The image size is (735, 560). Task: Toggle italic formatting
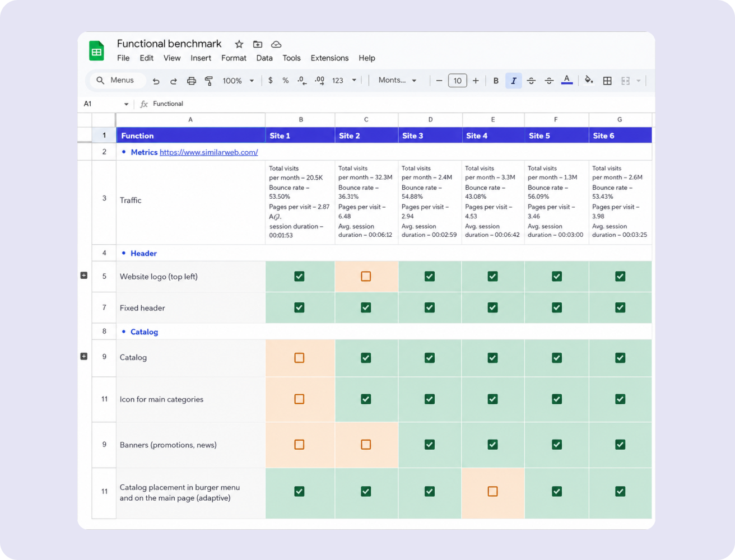[x=514, y=81]
